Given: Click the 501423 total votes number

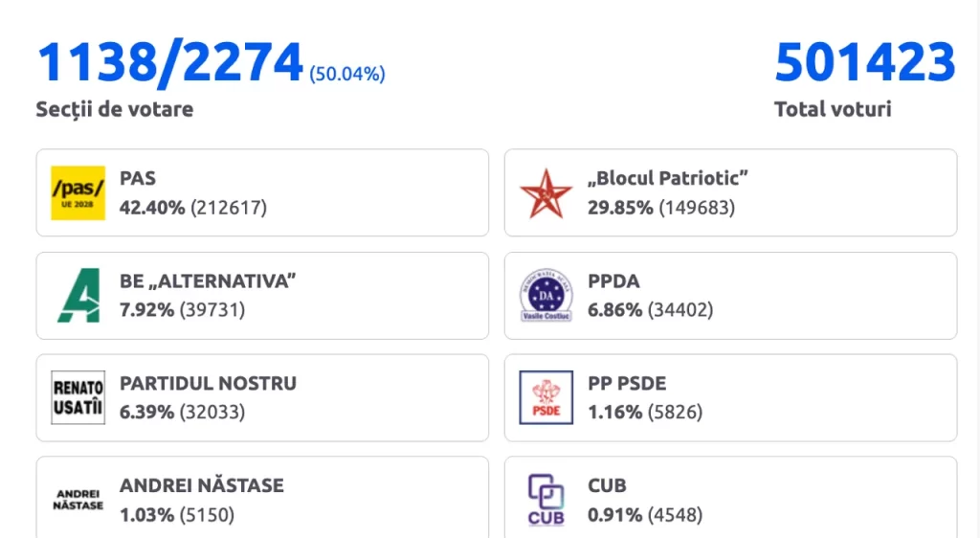Looking at the screenshot, I should click(x=865, y=62).
